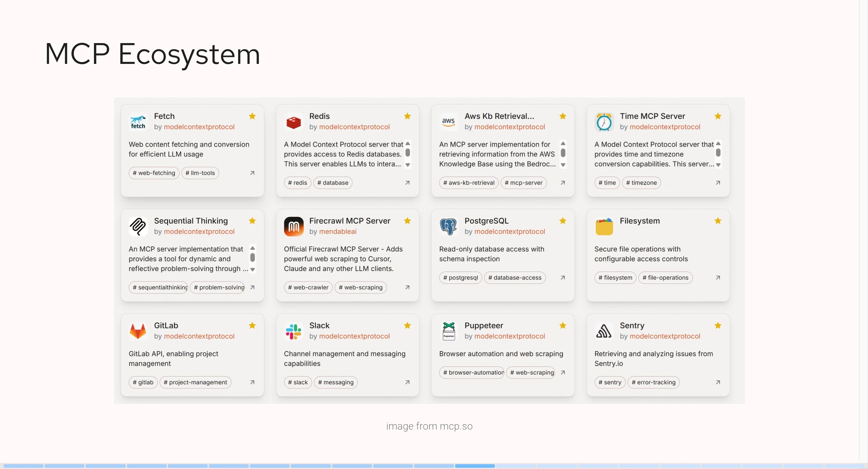Select the # browser-automation tag

point(472,373)
